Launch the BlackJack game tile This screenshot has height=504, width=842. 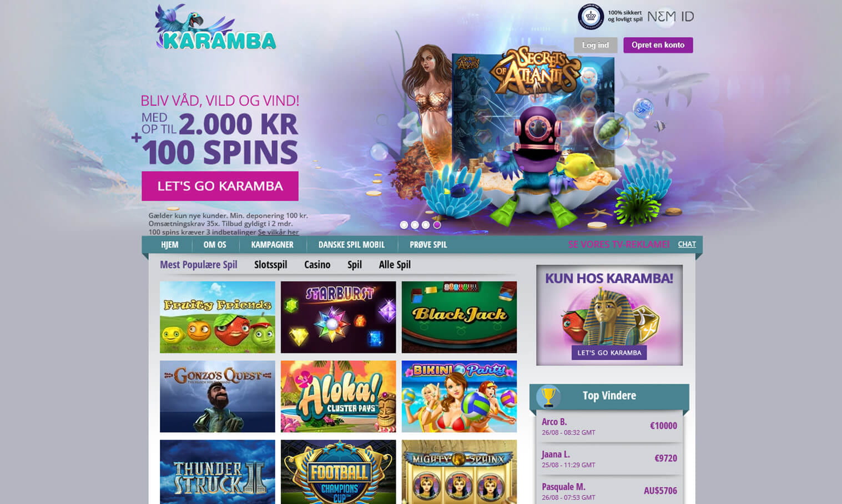pyautogui.click(x=459, y=317)
